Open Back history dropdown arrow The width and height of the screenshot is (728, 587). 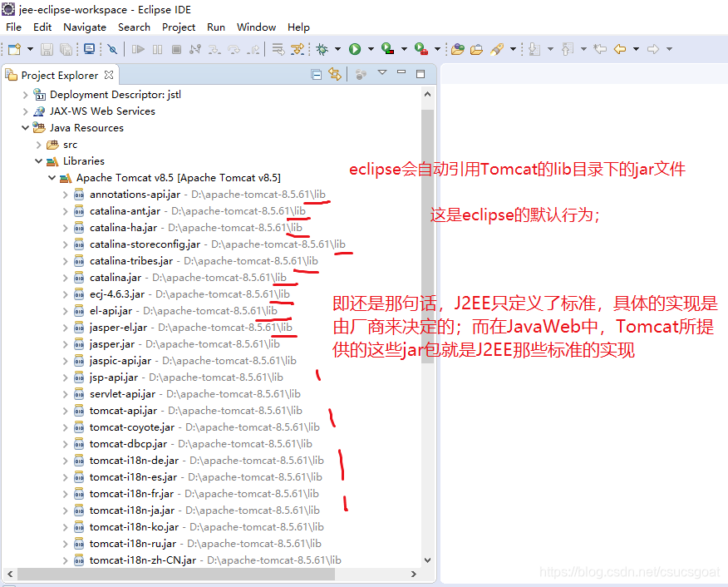coord(636,49)
